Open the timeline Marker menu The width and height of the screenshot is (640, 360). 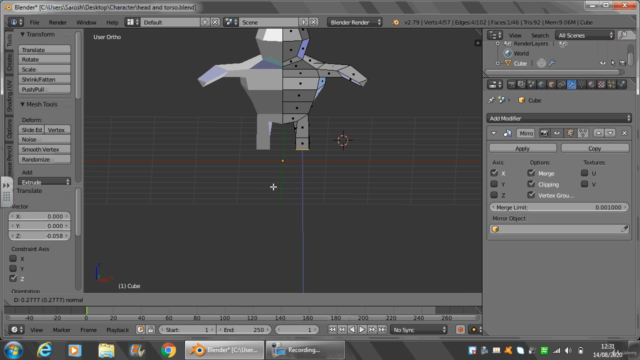coord(62,330)
